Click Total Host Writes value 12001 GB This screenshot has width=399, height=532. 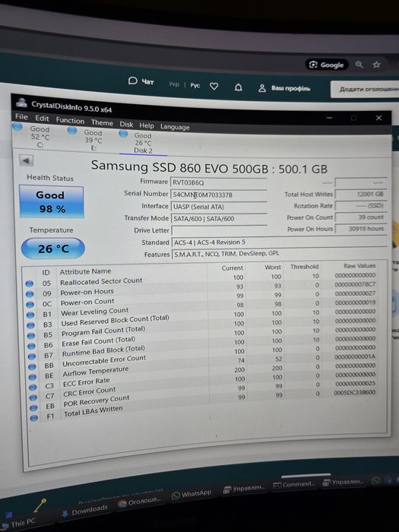[361, 194]
